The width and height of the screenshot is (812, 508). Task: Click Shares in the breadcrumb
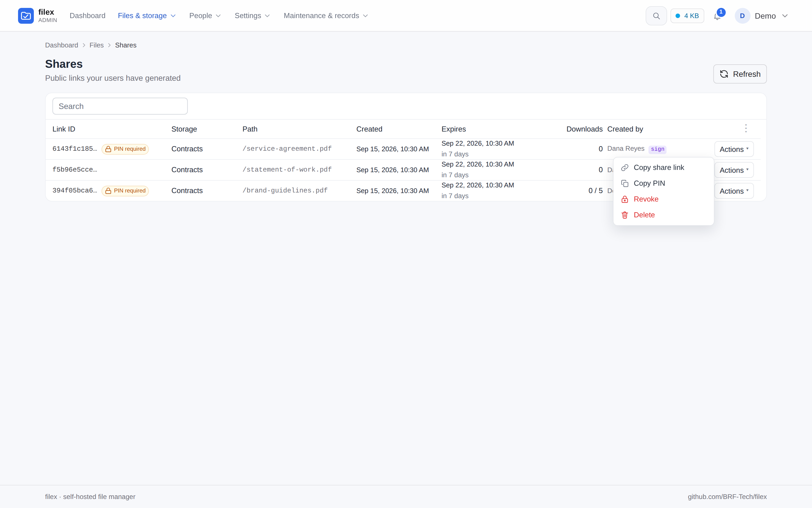pyautogui.click(x=125, y=45)
